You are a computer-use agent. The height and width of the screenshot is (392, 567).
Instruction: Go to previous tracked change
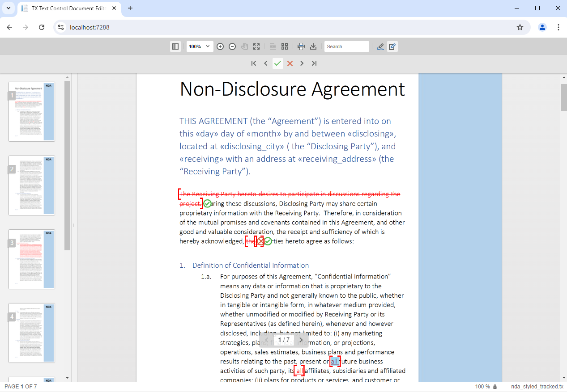(x=266, y=63)
